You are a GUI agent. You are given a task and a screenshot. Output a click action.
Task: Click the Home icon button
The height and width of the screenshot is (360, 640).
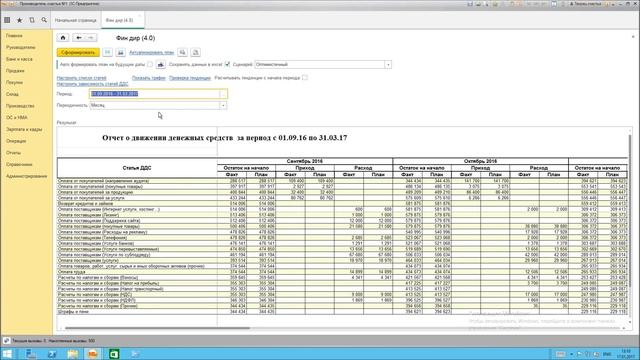click(63, 38)
